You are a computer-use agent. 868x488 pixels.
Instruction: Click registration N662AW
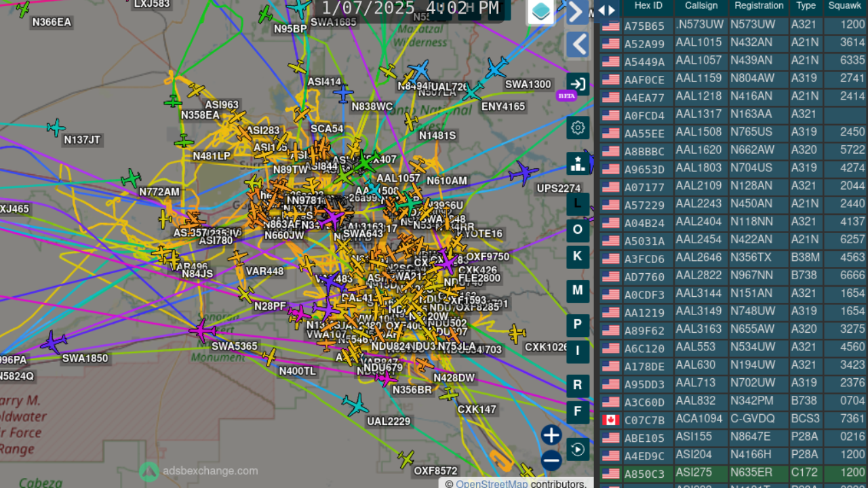point(759,150)
